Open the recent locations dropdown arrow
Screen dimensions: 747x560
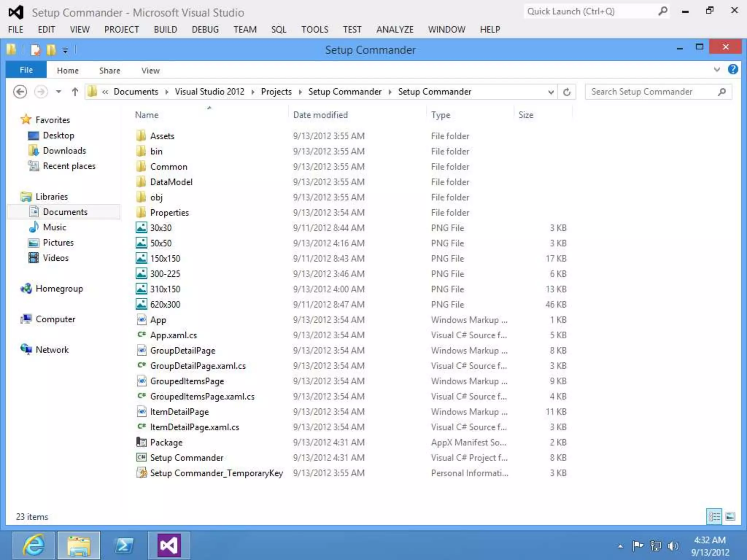point(58,92)
